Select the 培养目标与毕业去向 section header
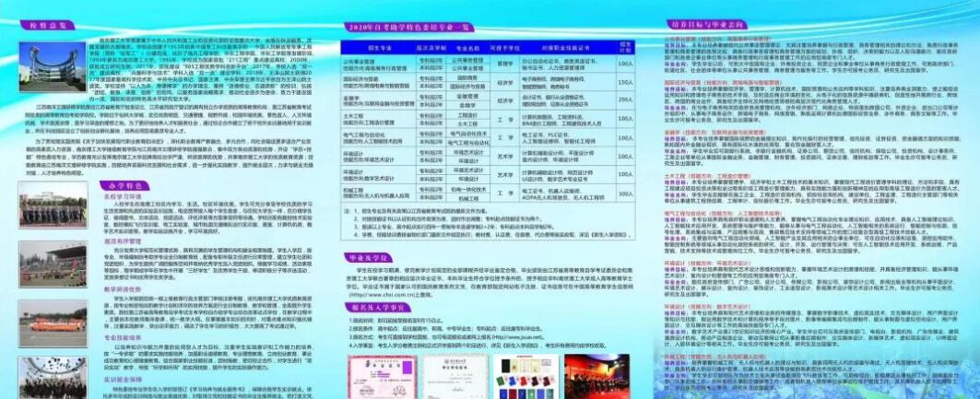 coord(706,24)
